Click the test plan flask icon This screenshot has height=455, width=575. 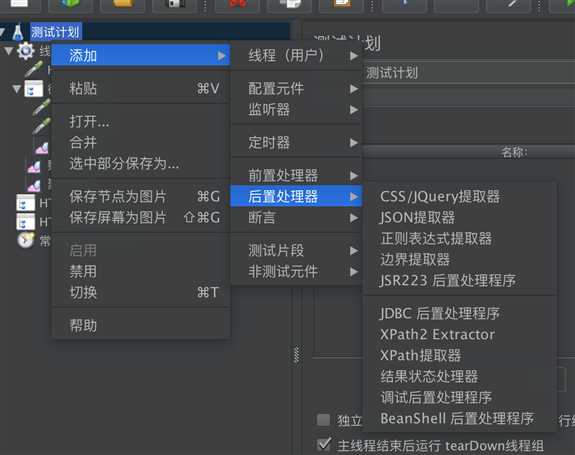point(18,32)
